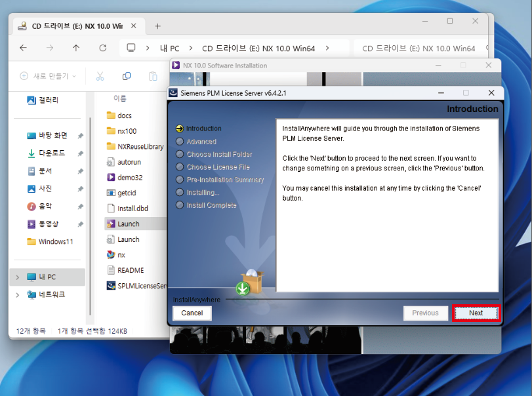The height and width of the screenshot is (396, 532).
Task: Expand chevron before 내 PC breadcrumb
Action: click(148, 48)
